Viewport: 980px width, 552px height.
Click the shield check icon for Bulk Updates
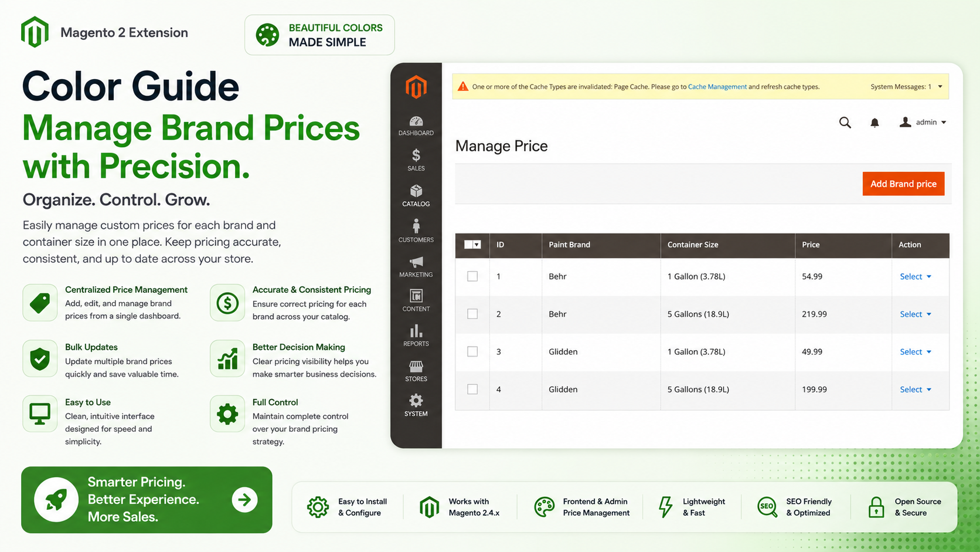(x=40, y=358)
